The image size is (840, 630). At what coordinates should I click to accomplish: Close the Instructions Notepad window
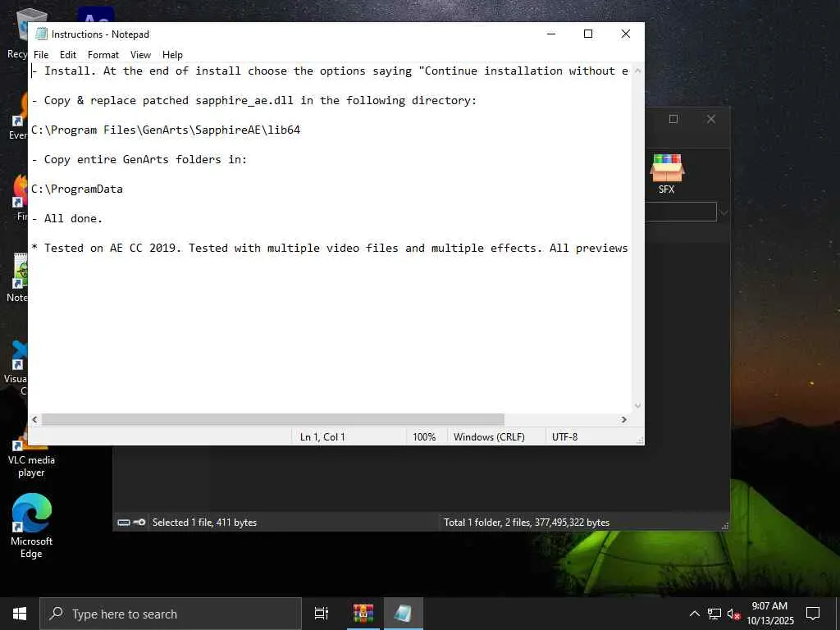coord(625,34)
